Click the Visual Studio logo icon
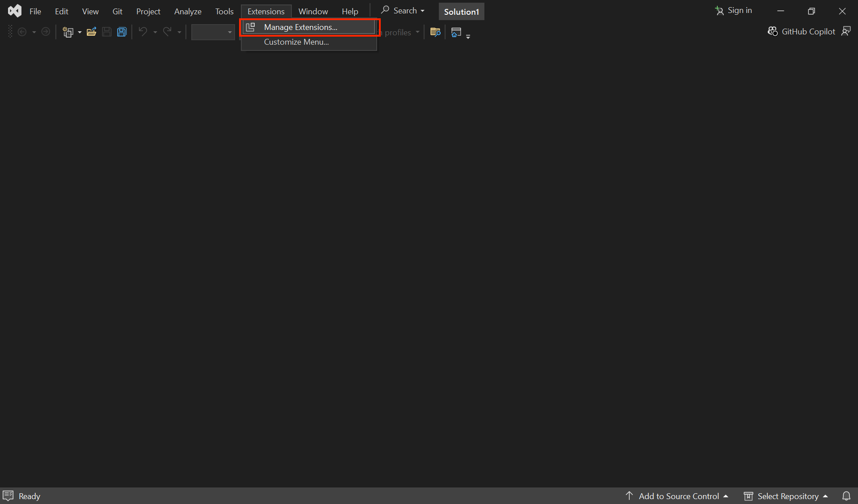858x504 pixels. pos(15,11)
